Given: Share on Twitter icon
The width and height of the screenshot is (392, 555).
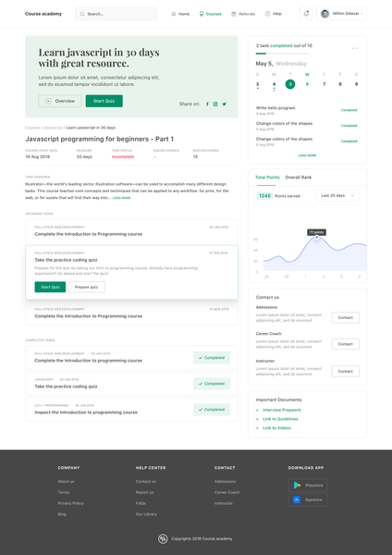Looking at the screenshot, I should (x=225, y=104).
